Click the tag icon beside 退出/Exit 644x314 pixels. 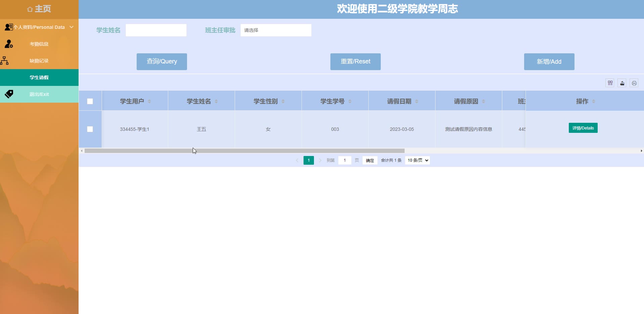coord(9,94)
